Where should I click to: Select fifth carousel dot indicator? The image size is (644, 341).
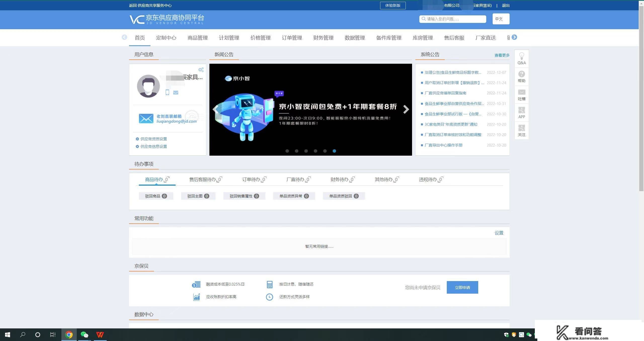click(x=325, y=151)
